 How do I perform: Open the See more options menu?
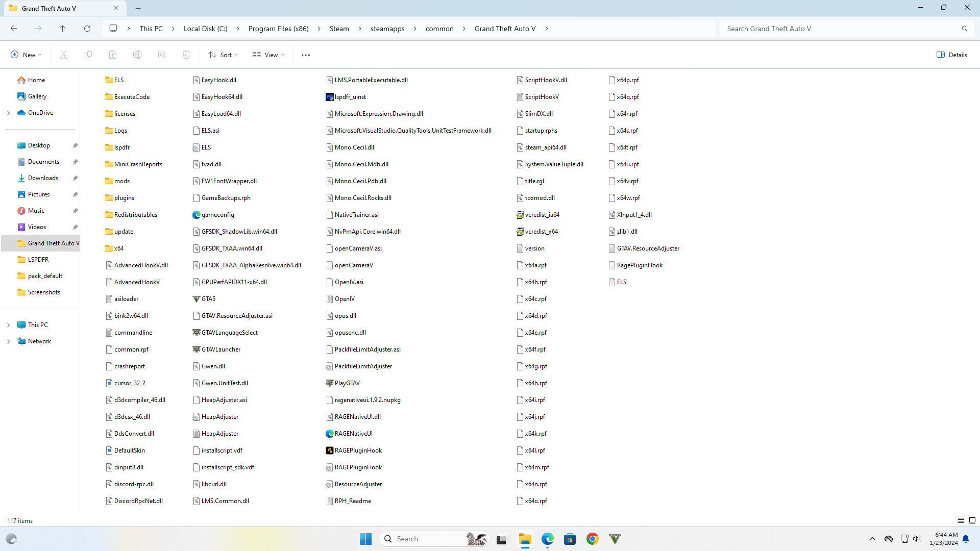(306, 55)
